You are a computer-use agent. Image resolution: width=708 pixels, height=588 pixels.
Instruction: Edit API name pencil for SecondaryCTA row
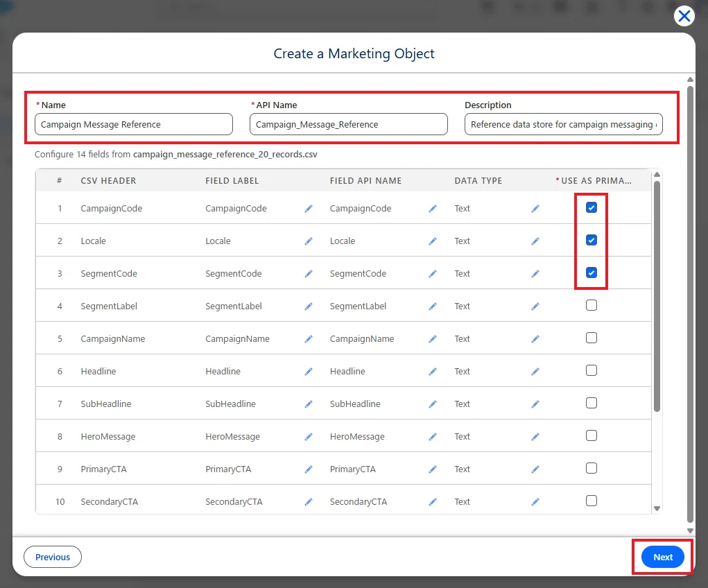433,502
